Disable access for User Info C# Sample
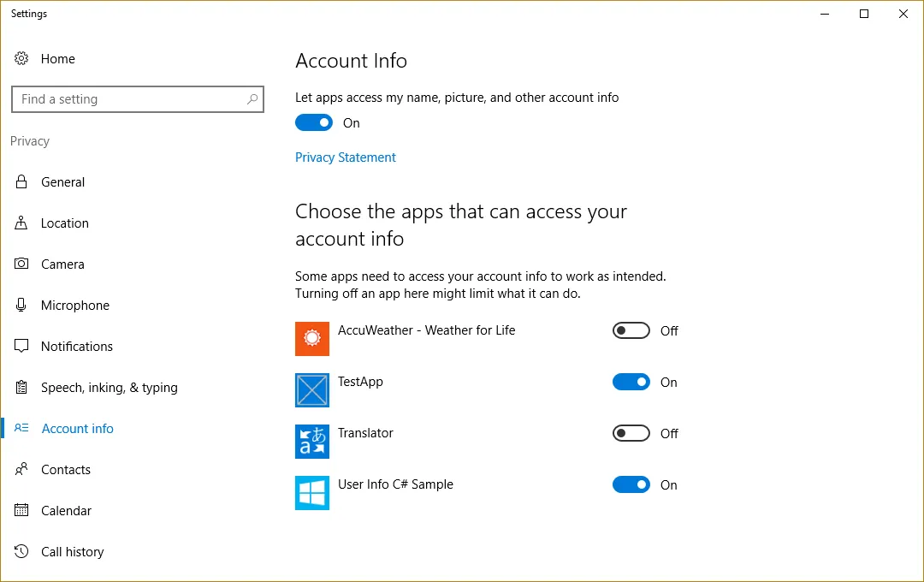Screen dimensions: 924x582 click(x=631, y=484)
